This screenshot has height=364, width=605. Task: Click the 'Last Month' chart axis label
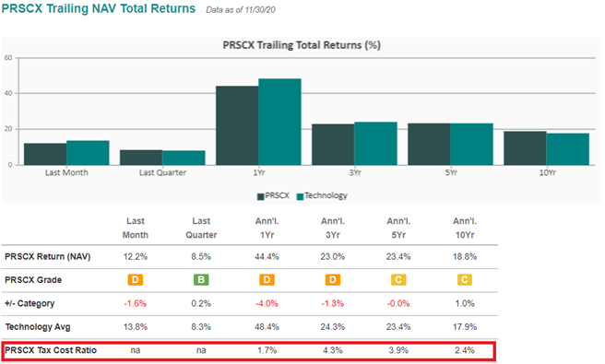click(x=66, y=172)
